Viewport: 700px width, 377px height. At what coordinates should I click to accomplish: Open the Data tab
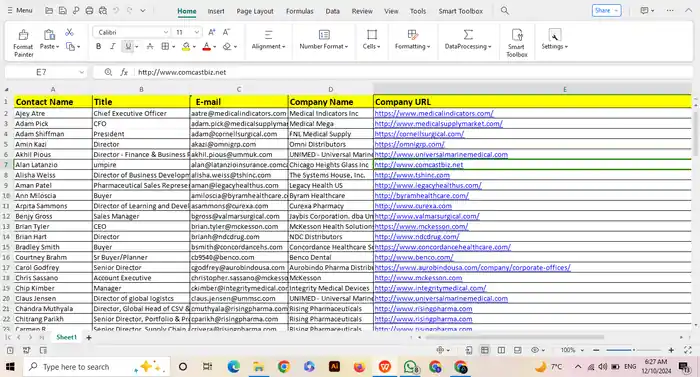coord(333,11)
